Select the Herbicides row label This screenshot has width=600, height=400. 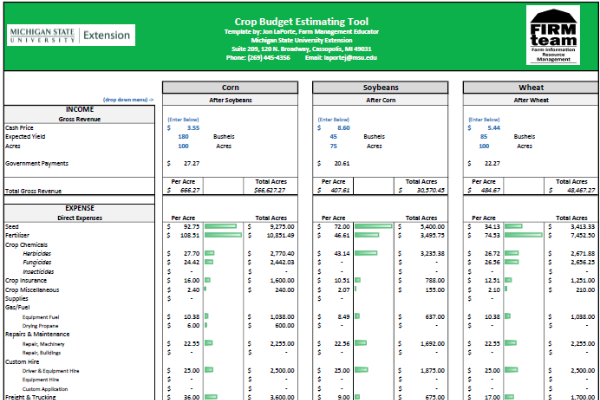point(38,254)
